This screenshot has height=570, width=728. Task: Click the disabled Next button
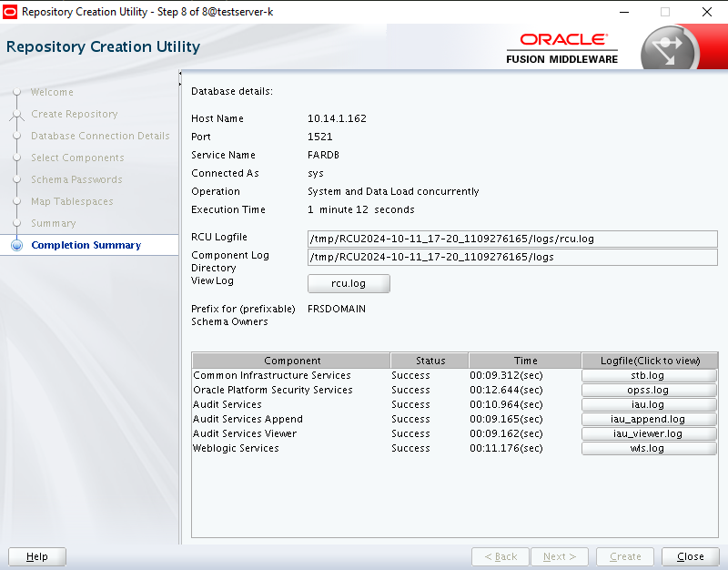click(x=560, y=556)
